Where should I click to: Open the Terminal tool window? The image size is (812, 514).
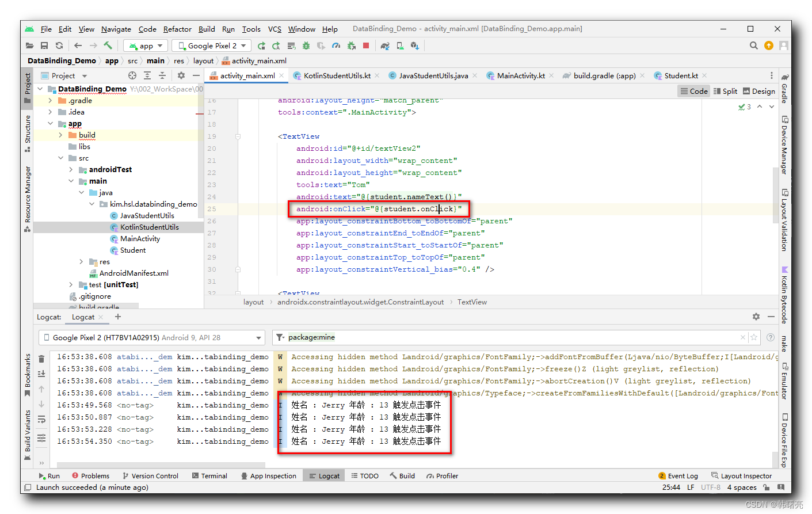(209, 476)
